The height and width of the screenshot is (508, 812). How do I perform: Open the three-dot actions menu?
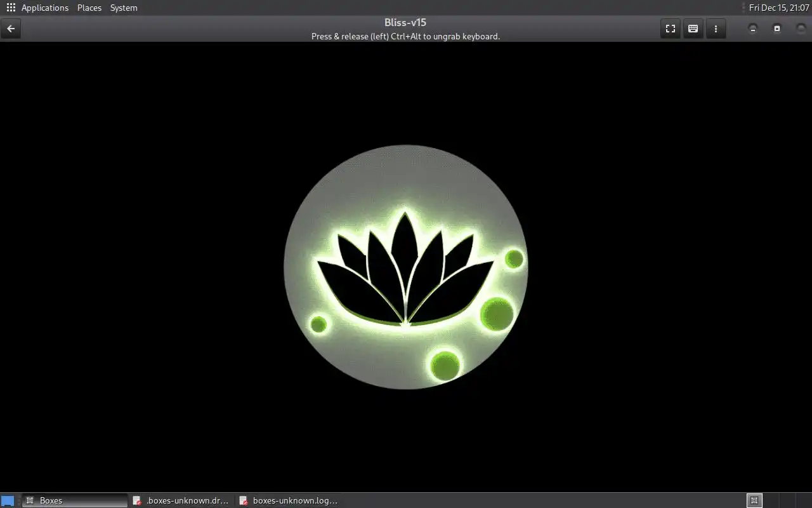(x=716, y=29)
